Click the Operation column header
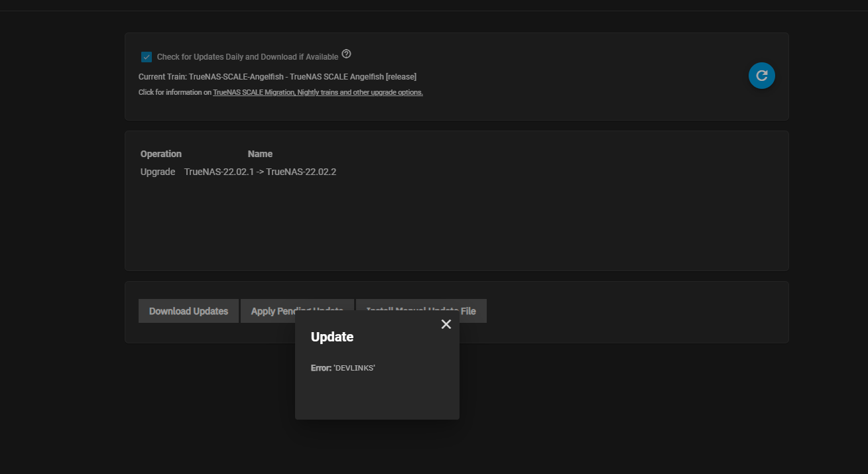 [x=161, y=154]
